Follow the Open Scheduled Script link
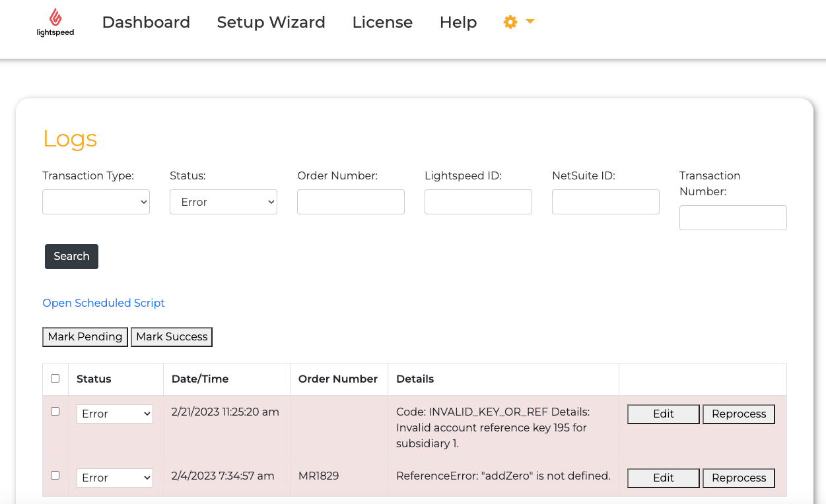The width and height of the screenshot is (826, 504). coord(104,303)
